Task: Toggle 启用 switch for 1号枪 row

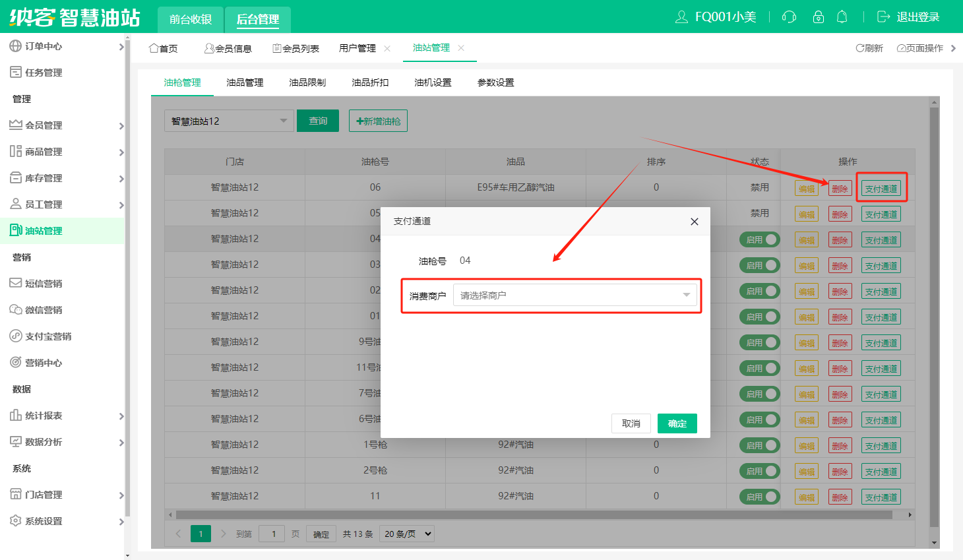Action: [759, 445]
